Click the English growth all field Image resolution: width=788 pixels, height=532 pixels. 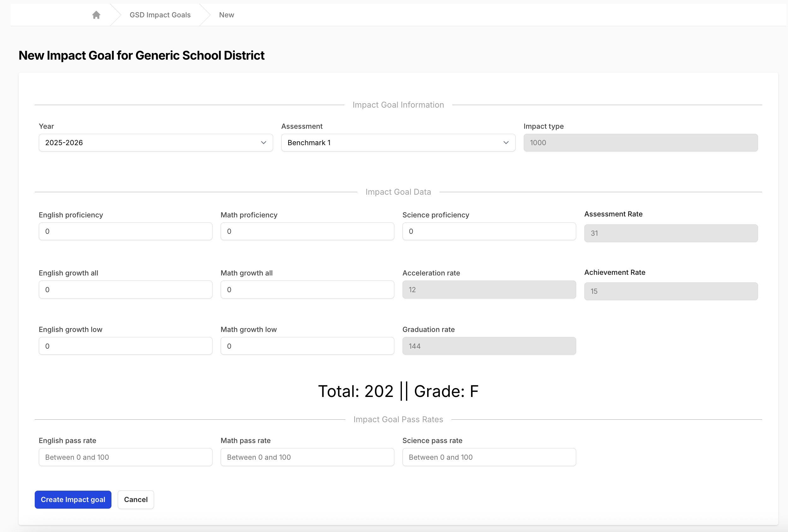(x=125, y=290)
